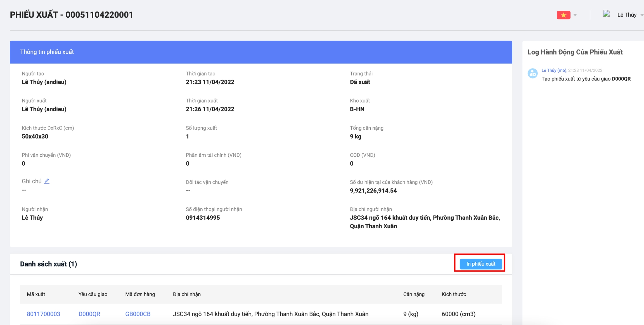
Task: Click the Mã xuất column header
Action: point(36,294)
